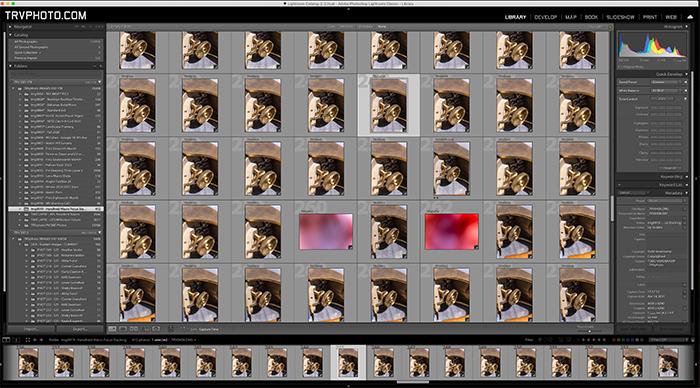Open the Book module
Screen dimensions: 700x388
click(x=591, y=17)
